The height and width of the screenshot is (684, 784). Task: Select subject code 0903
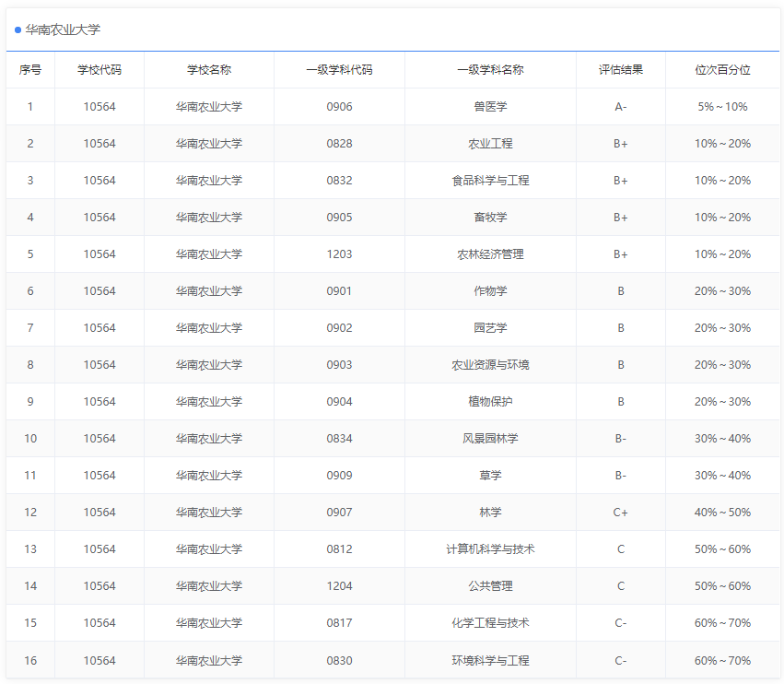tap(340, 365)
